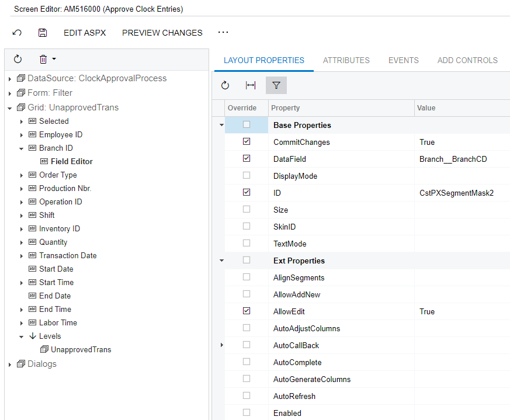Click the field icon beside Quantity
Viewport: 510px width, 420px height.
pos(32,242)
